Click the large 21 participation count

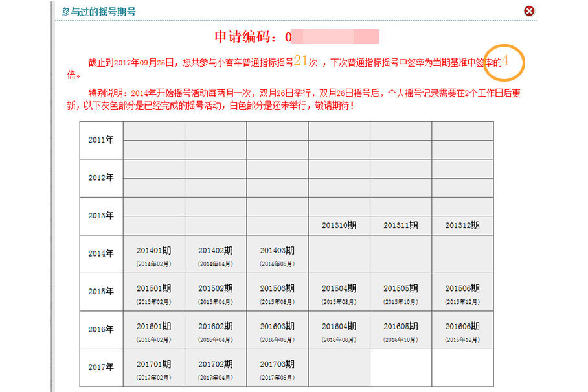300,61
